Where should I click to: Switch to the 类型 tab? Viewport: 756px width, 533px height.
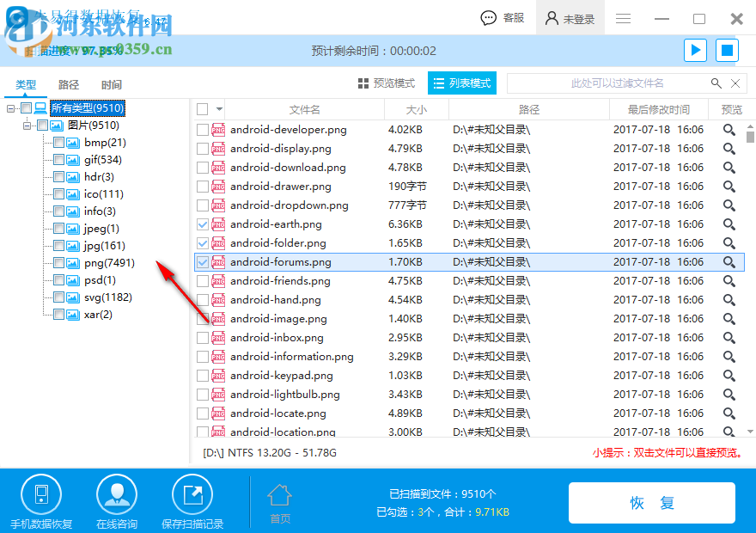[x=26, y=85]
